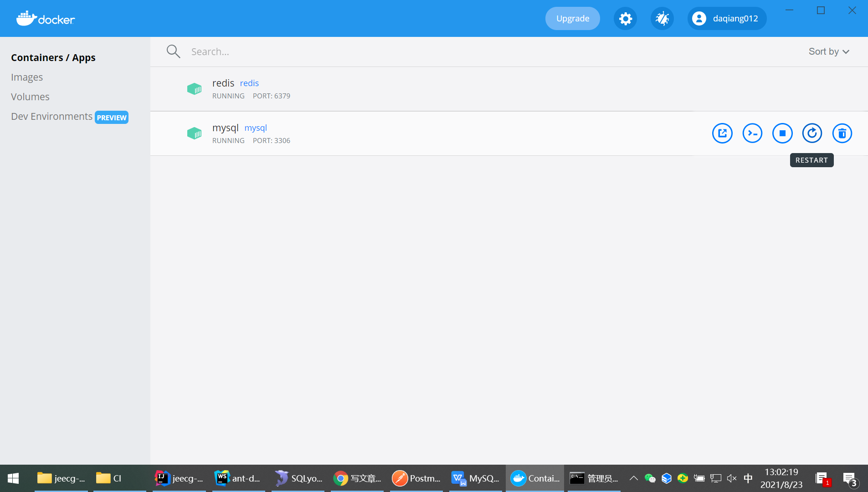
Task: Select Containers / Apps in sidebar
Action: (53, 58)
